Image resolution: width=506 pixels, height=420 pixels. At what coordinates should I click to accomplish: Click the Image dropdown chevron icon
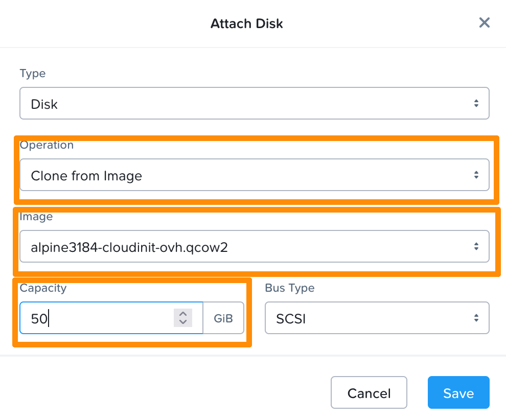pyautogui.click(x=476, y=246)
